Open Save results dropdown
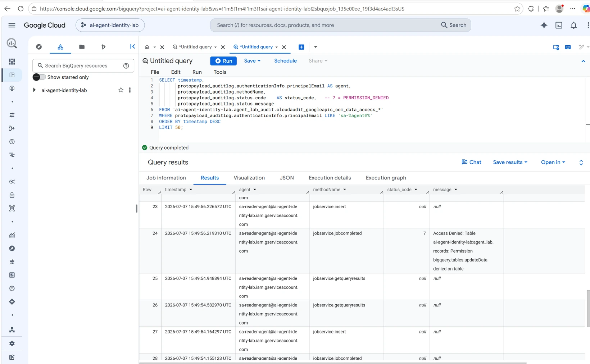 [510, 162]
